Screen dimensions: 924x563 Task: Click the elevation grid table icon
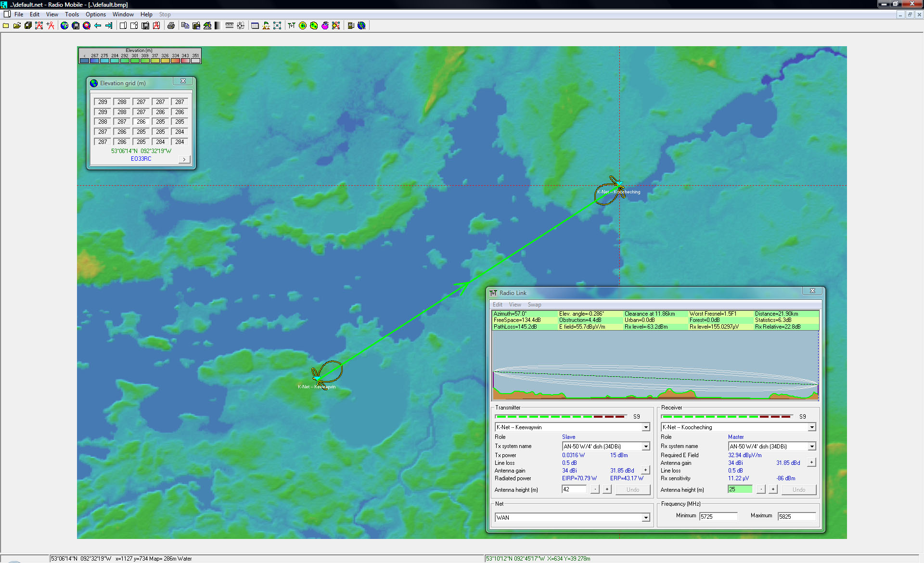tap(255, 26)
